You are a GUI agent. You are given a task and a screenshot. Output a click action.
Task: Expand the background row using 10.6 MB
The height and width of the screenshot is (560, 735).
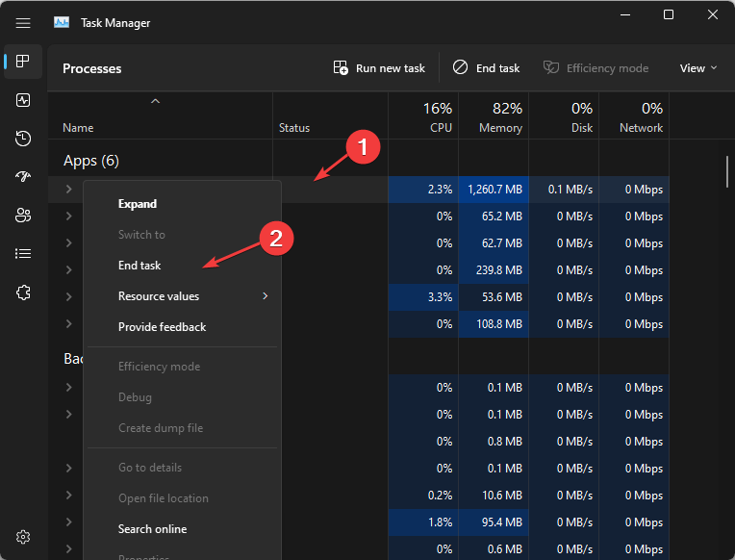pos(69,495)
